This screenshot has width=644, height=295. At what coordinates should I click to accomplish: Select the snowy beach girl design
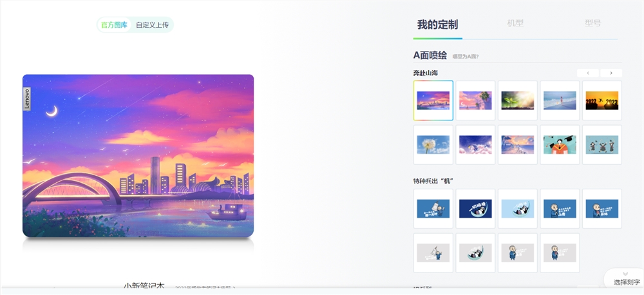coord(560,100)
